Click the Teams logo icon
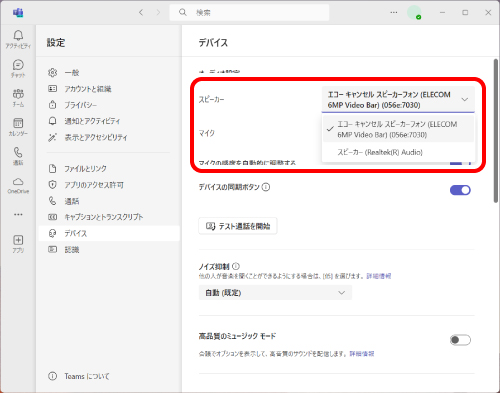Image resolution: width=500 pixels, height=393 pixels. pos(18,13)
